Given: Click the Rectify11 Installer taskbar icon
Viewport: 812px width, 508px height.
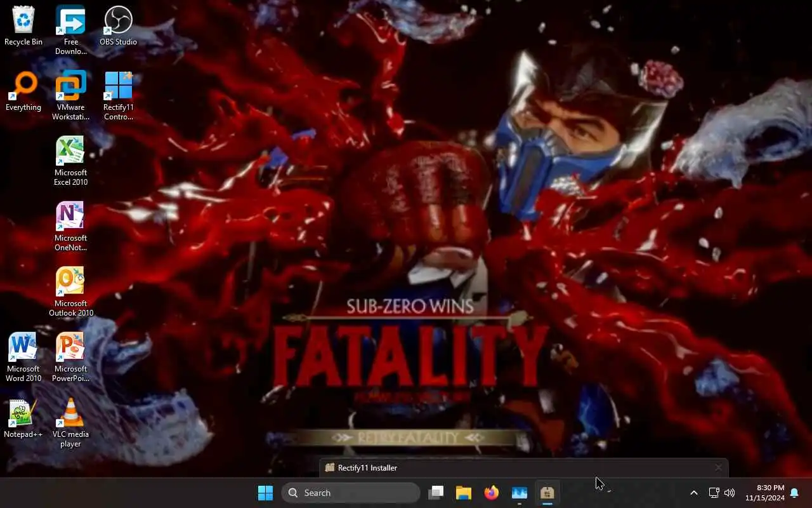Looking at the screenshot, I should click(x=547, y=493).
